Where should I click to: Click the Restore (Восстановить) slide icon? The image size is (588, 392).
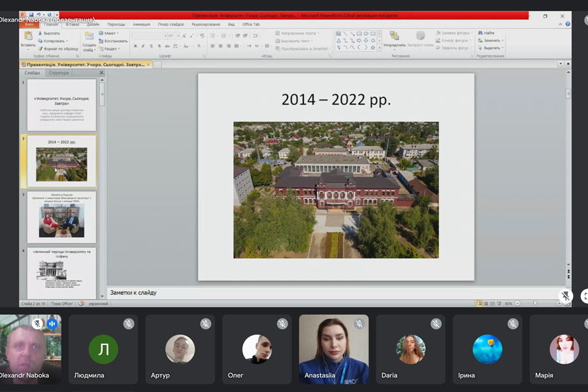click(x=101, y=41)
